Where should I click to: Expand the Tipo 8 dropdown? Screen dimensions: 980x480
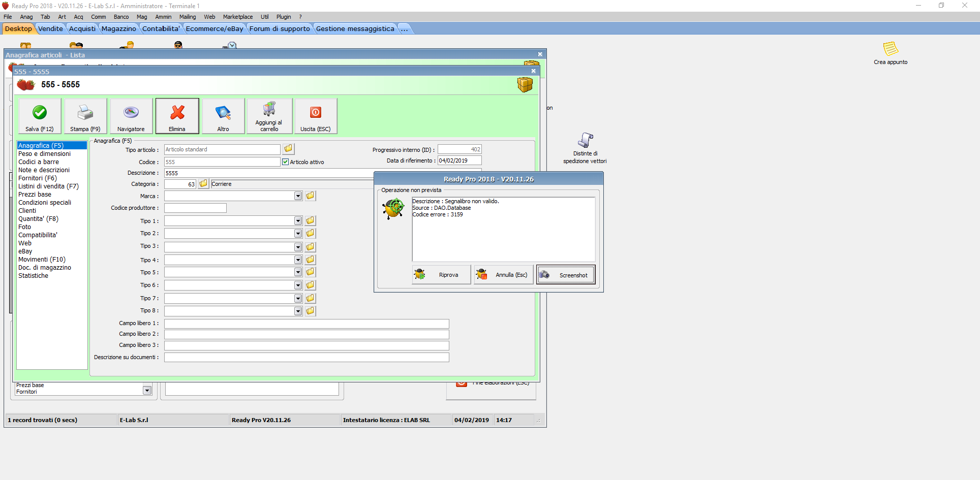(x=298, y=311)
